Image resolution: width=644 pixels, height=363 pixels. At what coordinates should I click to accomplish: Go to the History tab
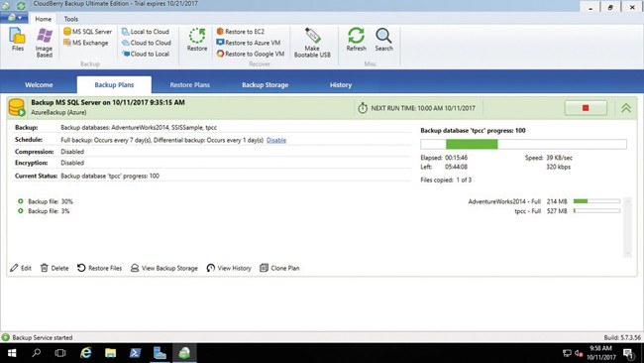(341, 84)
